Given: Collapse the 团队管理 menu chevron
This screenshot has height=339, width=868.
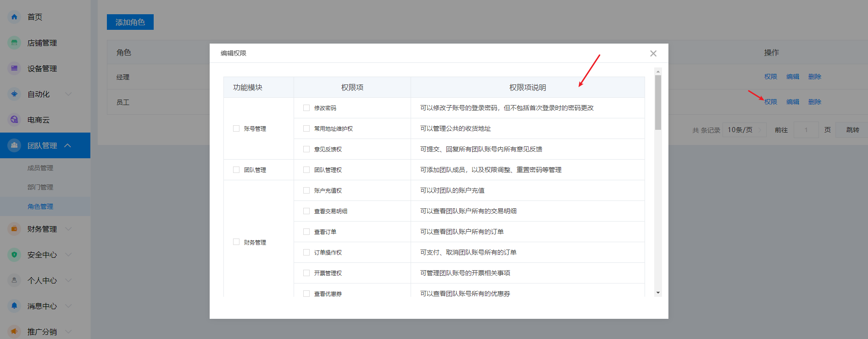Looking at the screenshot, I should tap(68, 145).
